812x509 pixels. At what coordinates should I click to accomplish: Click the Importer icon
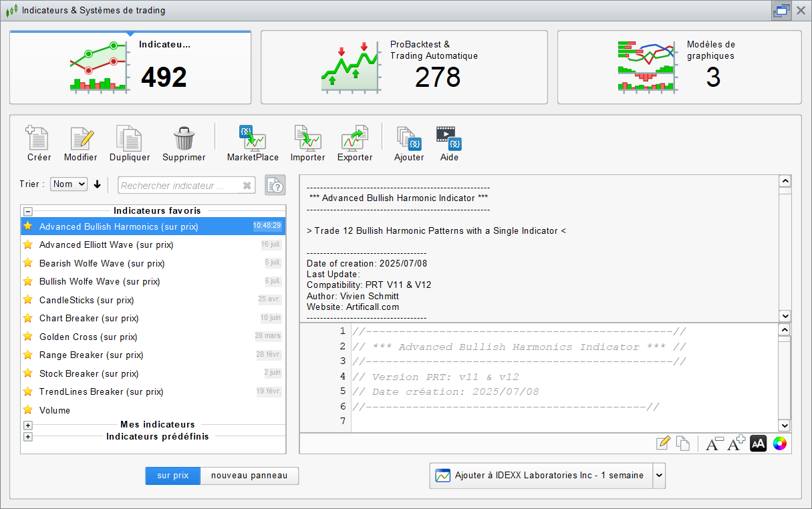pos(307,139)
